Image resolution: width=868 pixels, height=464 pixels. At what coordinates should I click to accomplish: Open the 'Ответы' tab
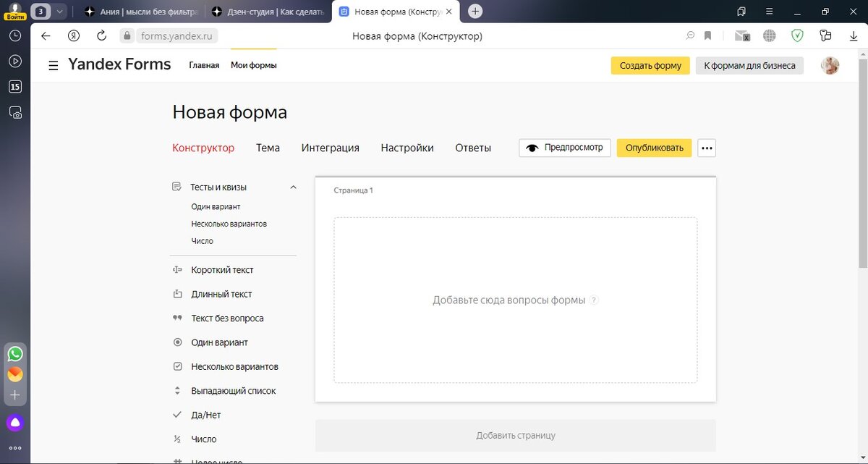[x=473, y=148]
